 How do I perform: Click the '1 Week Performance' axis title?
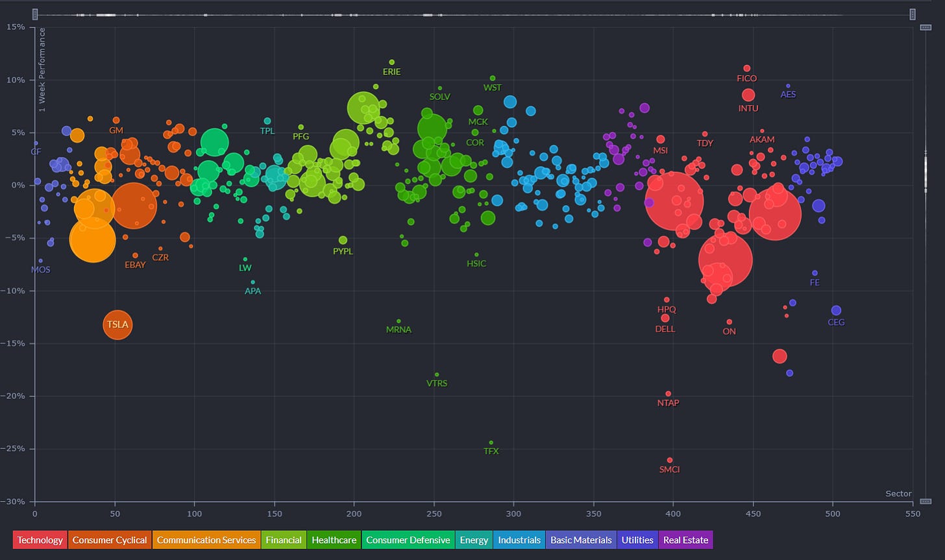pyautogui.click(x=42, y=70)
